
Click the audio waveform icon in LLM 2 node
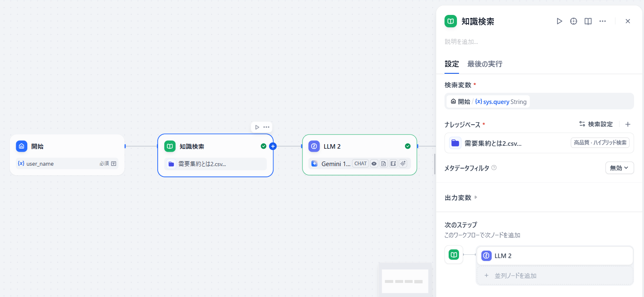tap(403, 164)
